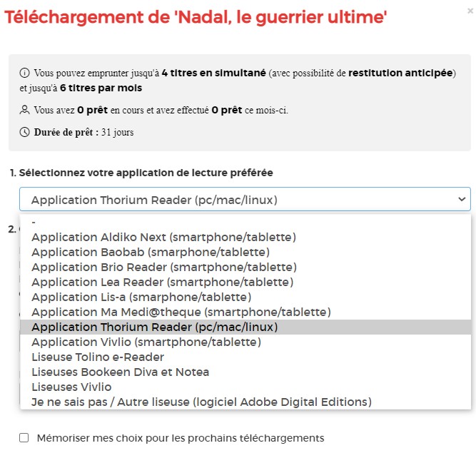The width and height of the screenshot is (476, 453).
Task: Click the Mémoriser mes choix label text
Action: click(180, 437)
